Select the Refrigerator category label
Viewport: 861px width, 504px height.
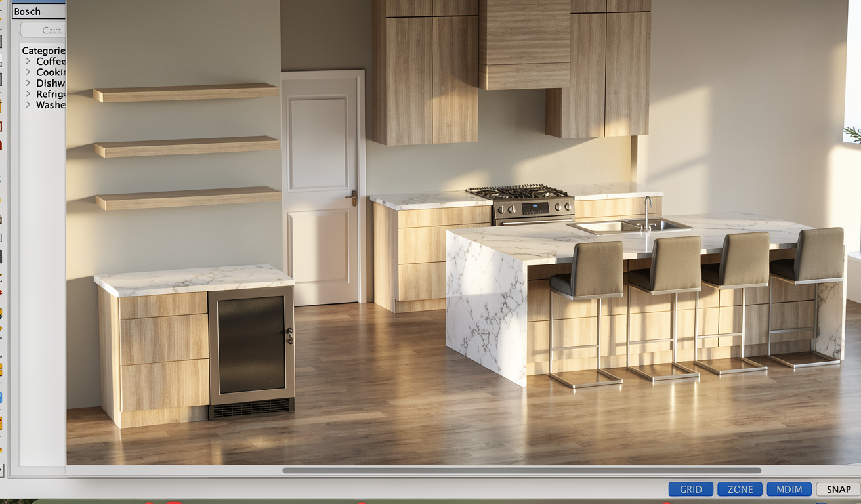[51, 94]
